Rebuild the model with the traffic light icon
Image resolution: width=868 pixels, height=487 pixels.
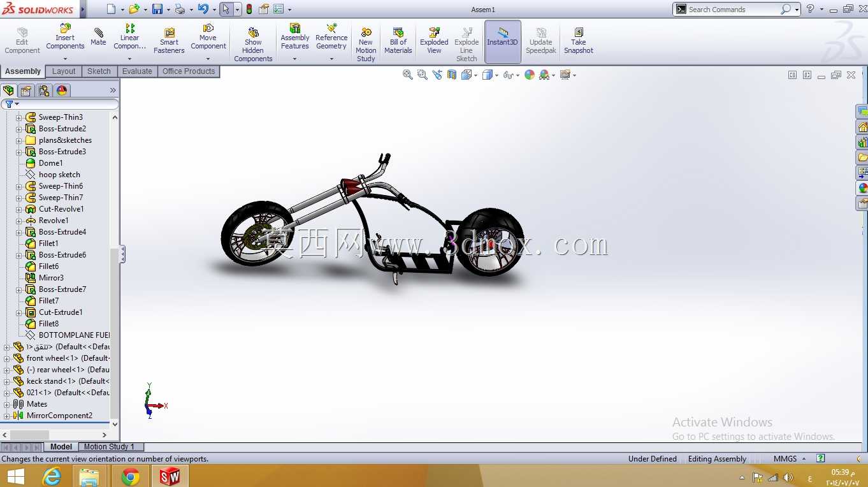coord(249,9)
